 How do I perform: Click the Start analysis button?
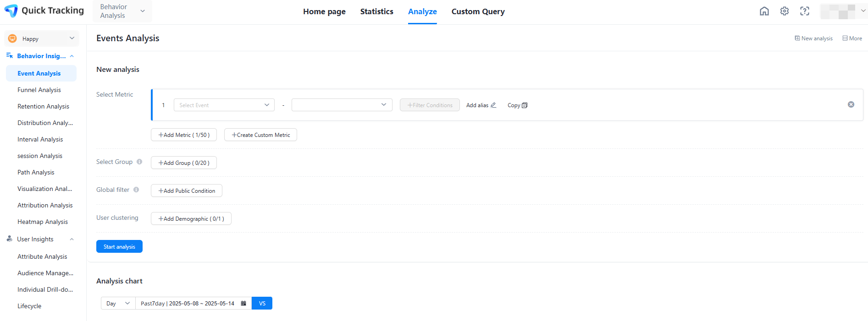coord(119,246)
